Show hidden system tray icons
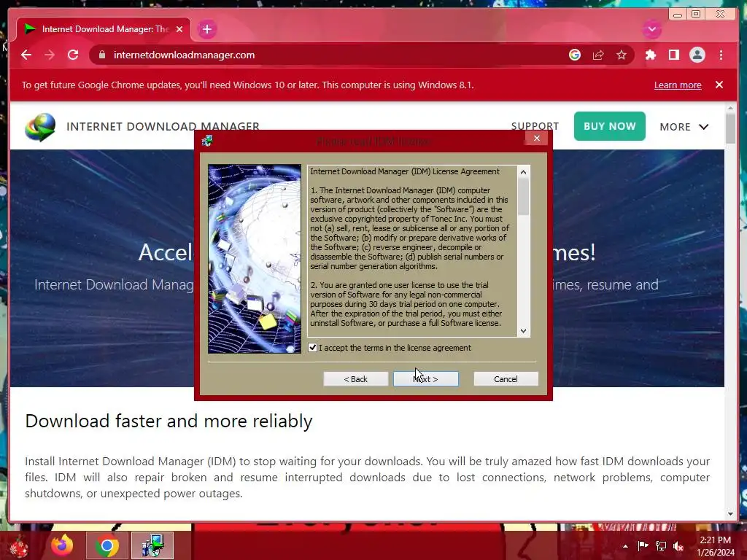 coord(625,546)
